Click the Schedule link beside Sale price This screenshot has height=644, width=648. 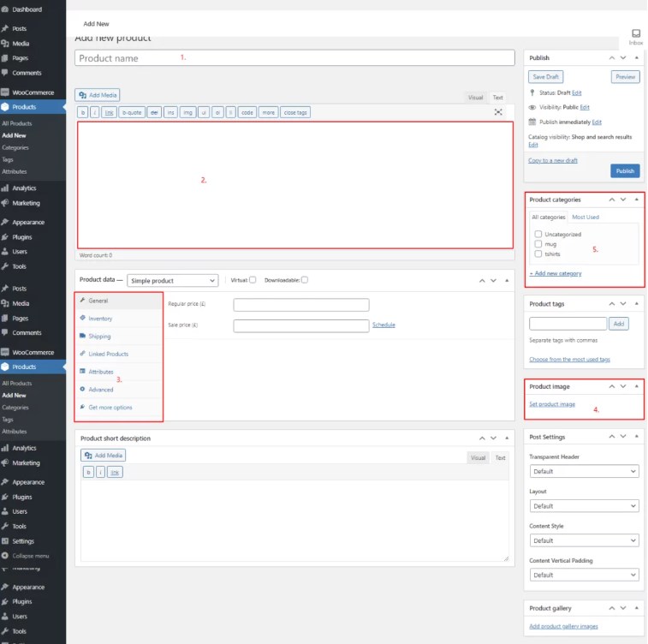pyautogui.click(x=383, y=325)
